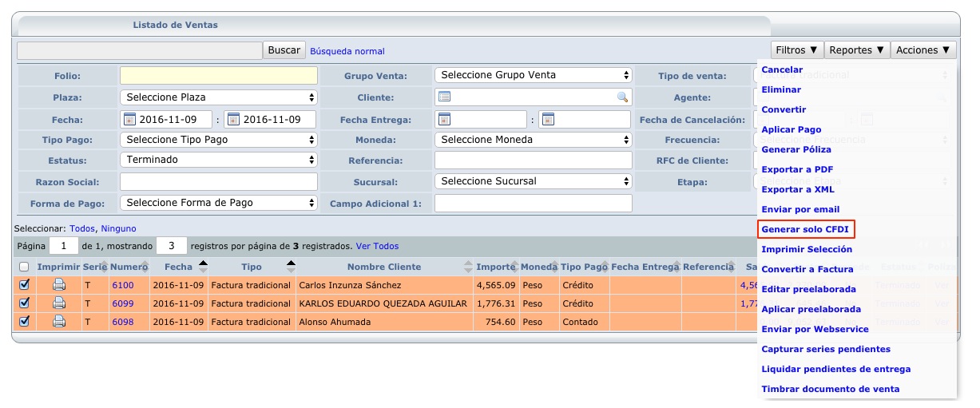
Task: Open sale number 6098 link
Action: pyautogui.click(x=123, y=321)
